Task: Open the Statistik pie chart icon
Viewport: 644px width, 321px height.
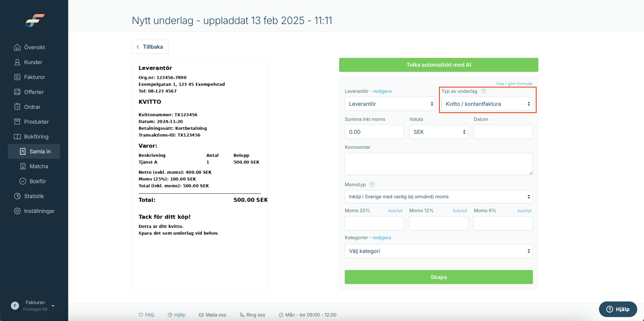Action: point(17,196)
